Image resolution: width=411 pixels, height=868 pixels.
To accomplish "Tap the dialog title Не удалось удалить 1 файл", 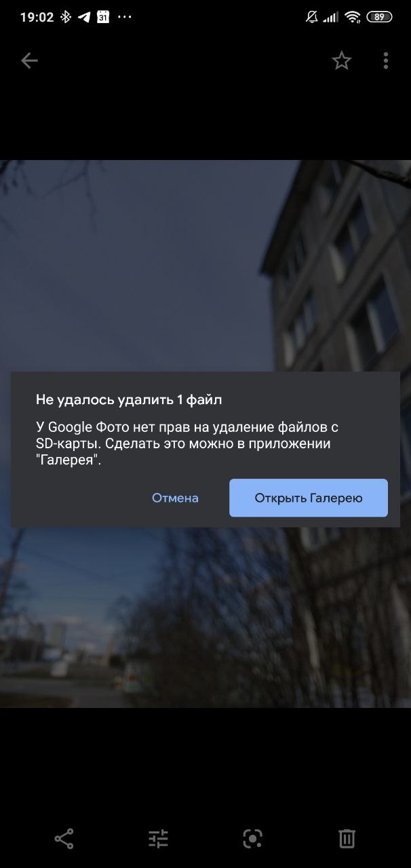I will click(129, 399).
